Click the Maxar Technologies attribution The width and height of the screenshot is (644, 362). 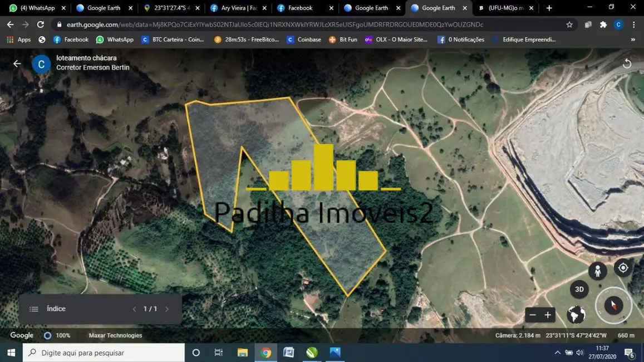[115, 335]
